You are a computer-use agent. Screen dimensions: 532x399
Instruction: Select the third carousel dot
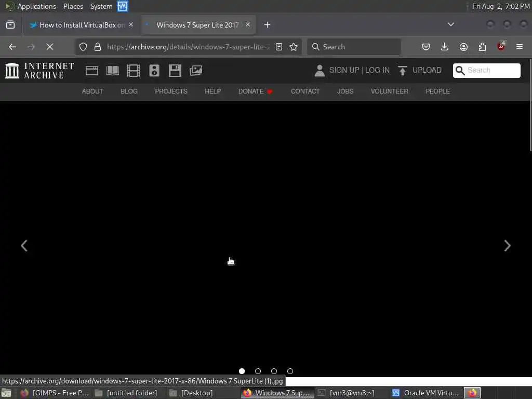(274, 371)
